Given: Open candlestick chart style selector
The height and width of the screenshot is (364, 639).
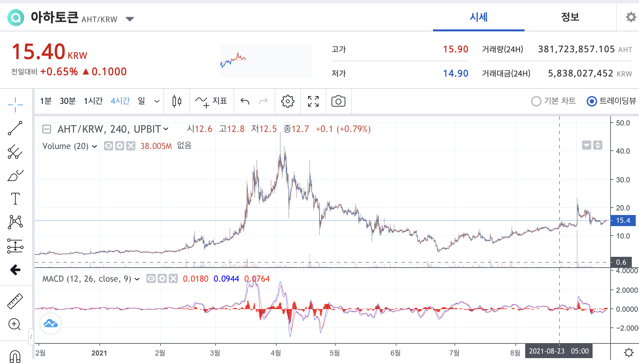Looking at the screenshot, I should tap(177, 101).
